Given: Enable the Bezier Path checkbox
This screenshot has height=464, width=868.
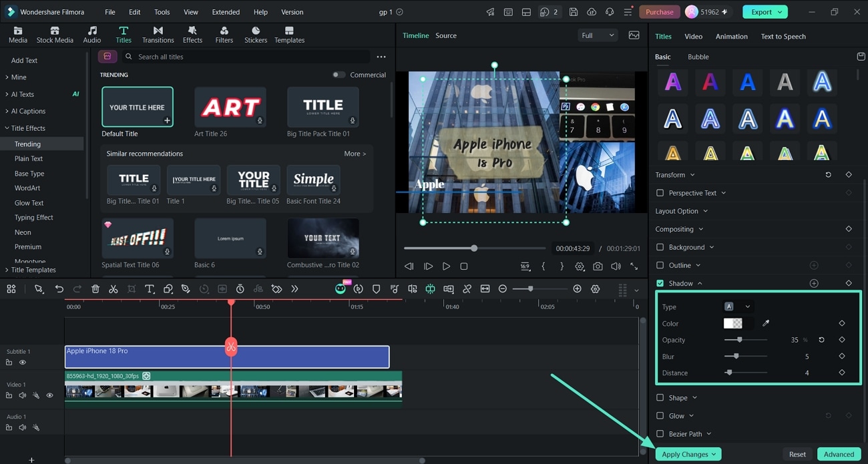Looking at the screenshot, I should pyautogui.click(x=660, y=434).
